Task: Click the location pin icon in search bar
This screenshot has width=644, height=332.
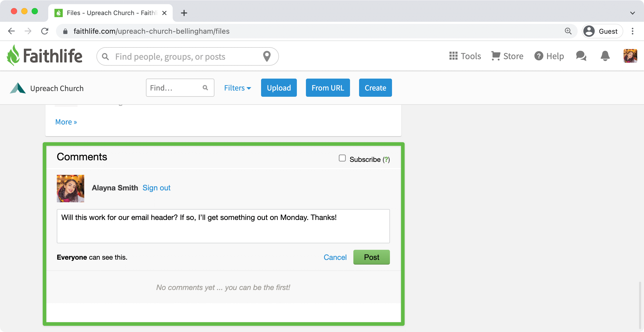Action: point(267,56)
